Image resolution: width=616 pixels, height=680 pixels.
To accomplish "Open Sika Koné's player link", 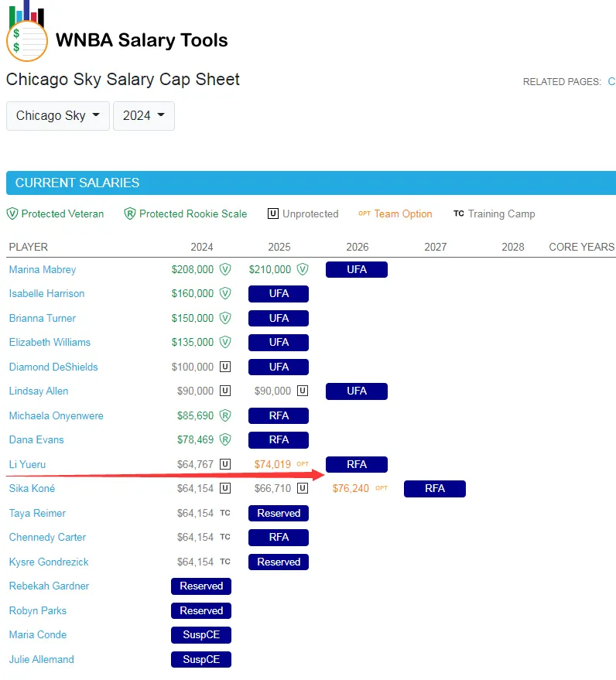I will click(x=32, y=488).
